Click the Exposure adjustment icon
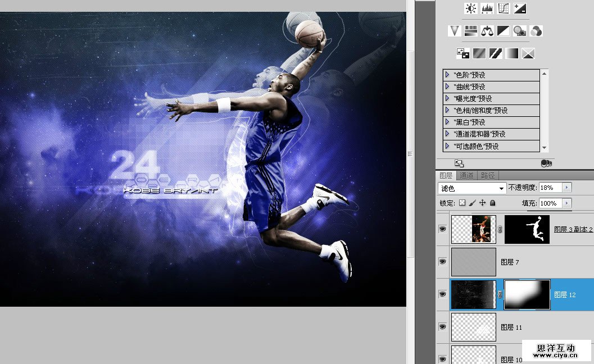 [520, 8]
